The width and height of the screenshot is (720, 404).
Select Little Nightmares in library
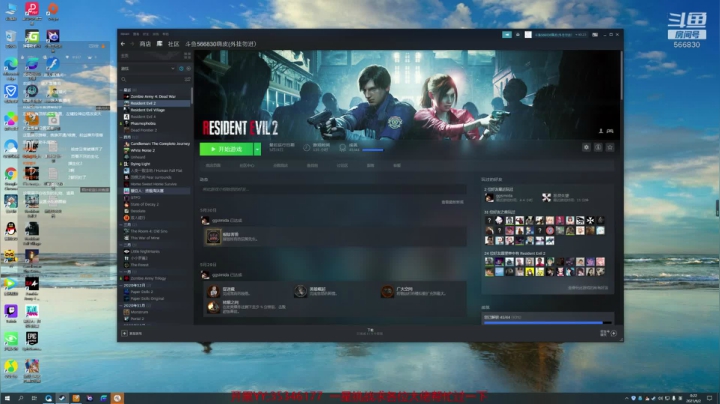(x=145, y=252)
